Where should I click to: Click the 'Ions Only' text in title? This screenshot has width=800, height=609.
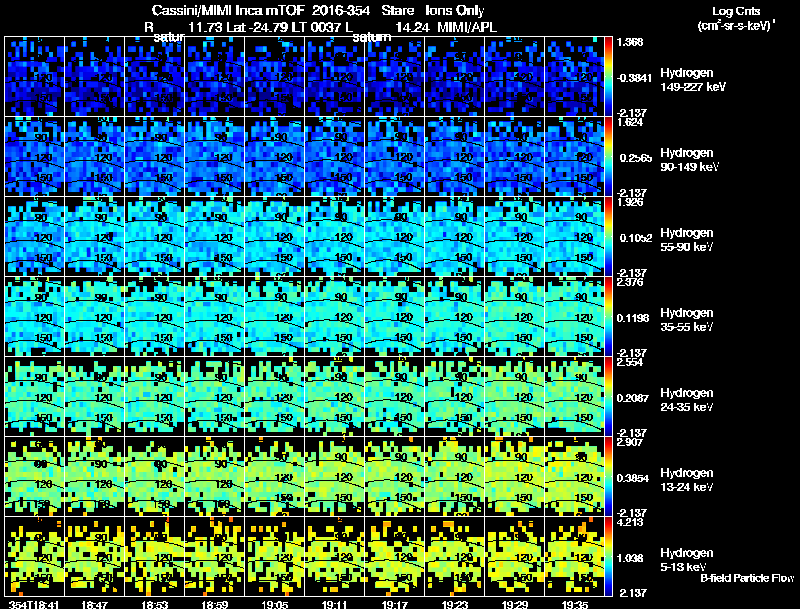point(455,11)
